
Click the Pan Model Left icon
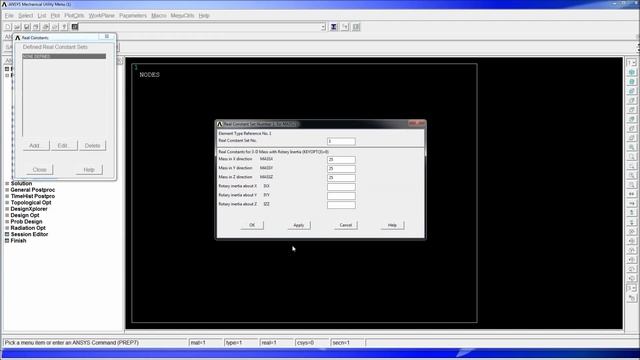tap(631, 194)
